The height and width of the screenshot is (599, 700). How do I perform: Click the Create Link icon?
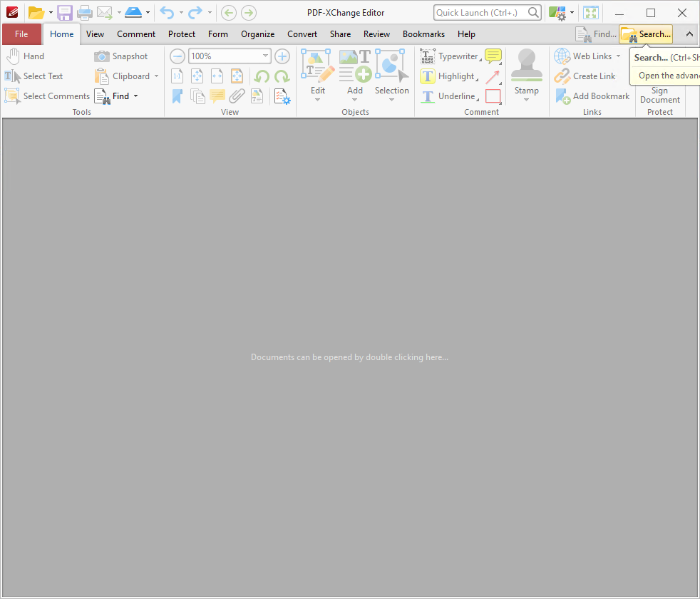[562, 76]
